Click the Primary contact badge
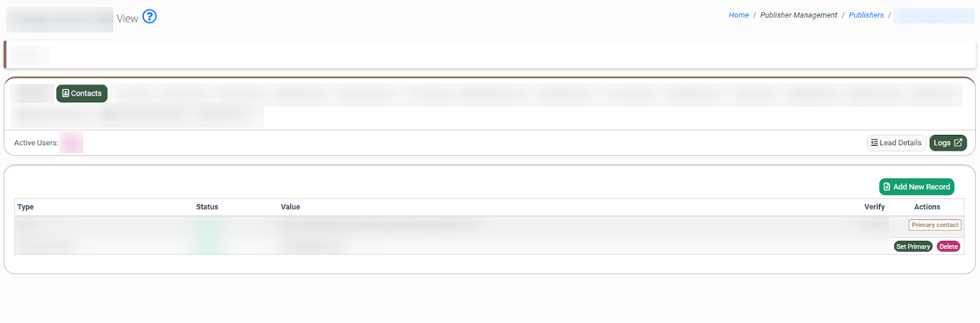 pos(935,225)
